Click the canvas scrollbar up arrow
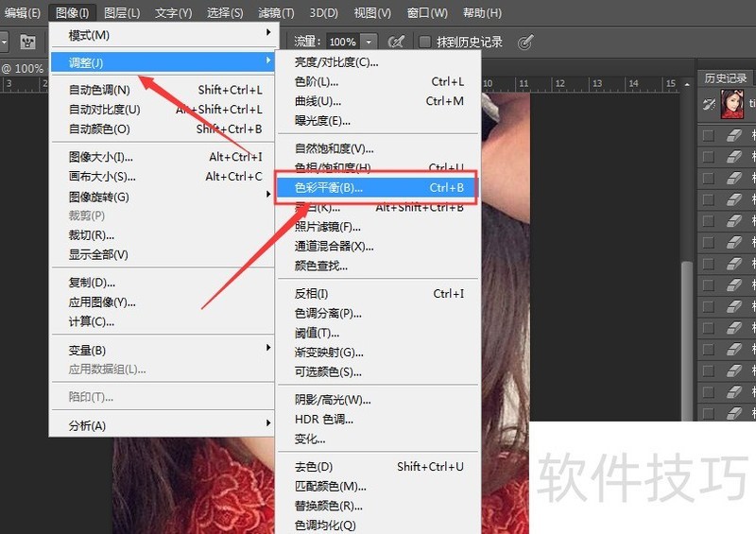The width and height of the screenshot is (756, 534). (688, 83)
